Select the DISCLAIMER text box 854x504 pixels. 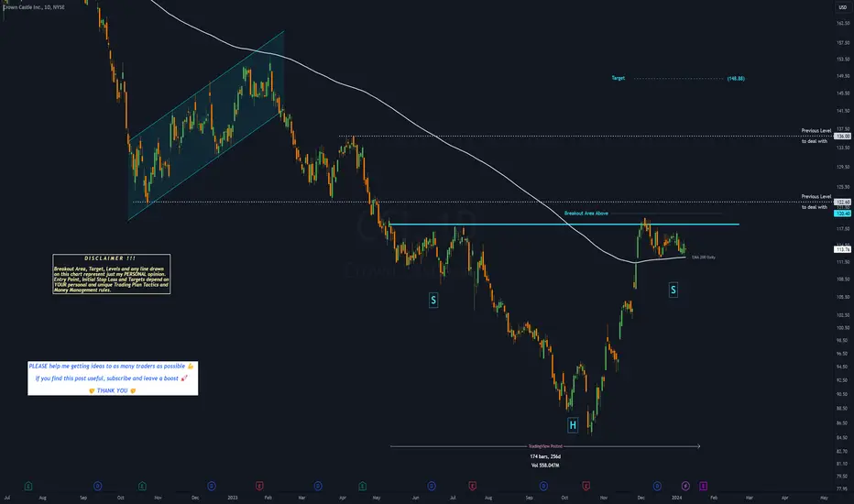(112, 274)
